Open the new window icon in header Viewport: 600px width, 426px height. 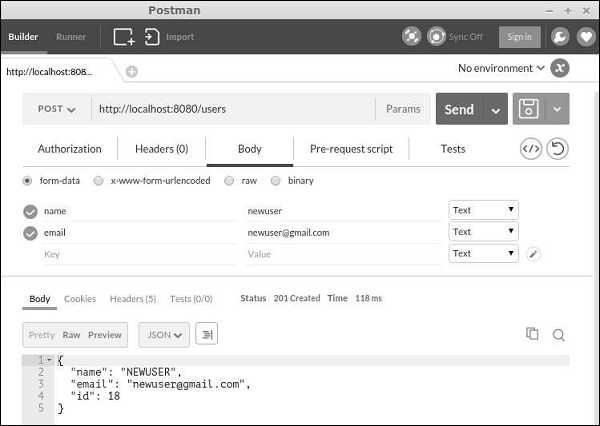click(x=124, y=37)
